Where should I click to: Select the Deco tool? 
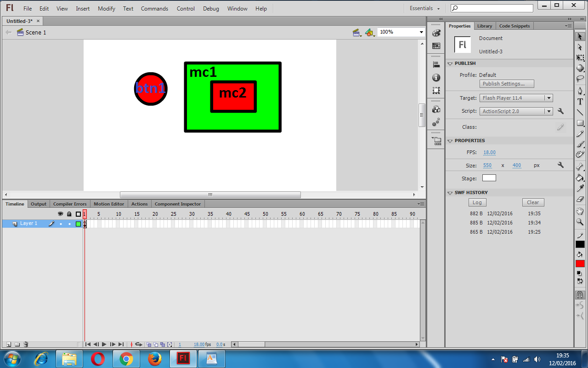coord(580,155)
